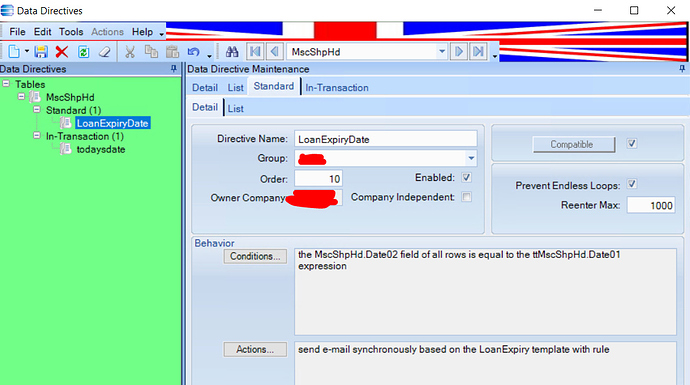Go to next record icon
The image size is (690, 385).
coord(459,52)
